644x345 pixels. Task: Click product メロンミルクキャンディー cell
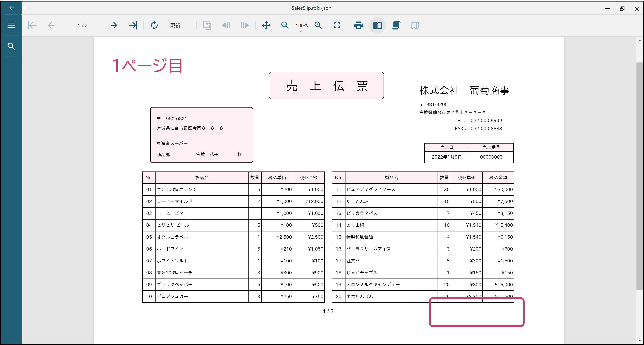tap(391, 285)
